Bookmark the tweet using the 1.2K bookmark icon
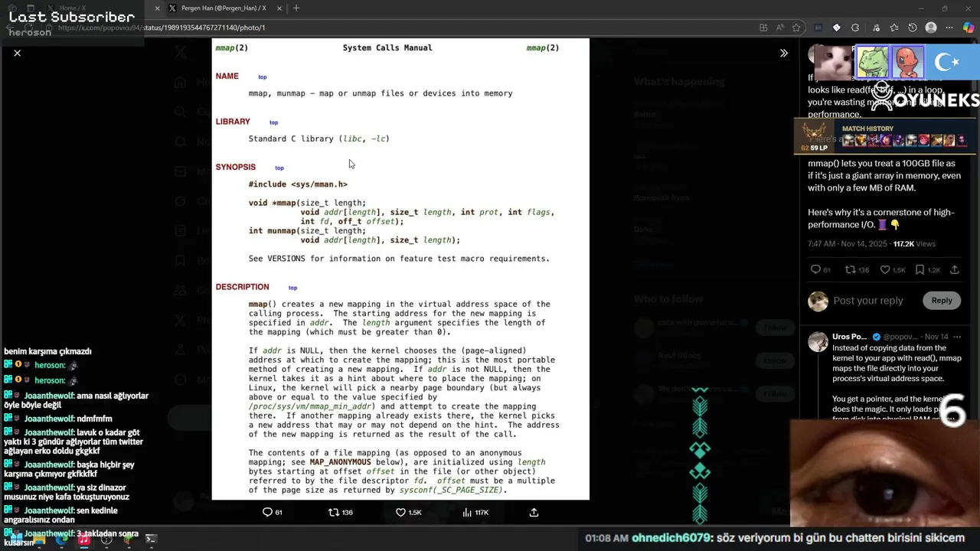The height and width of the screenshot is (551, 980). 920,269
